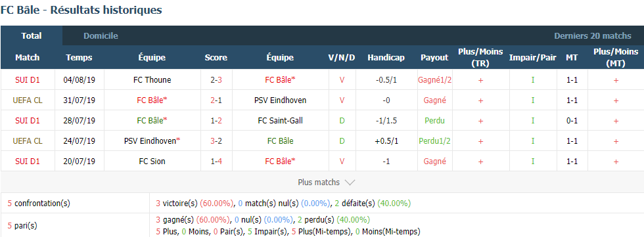Screen dimensions: 644x237
Task: Click the FC Thoune team link
Action: coord(152,80)
